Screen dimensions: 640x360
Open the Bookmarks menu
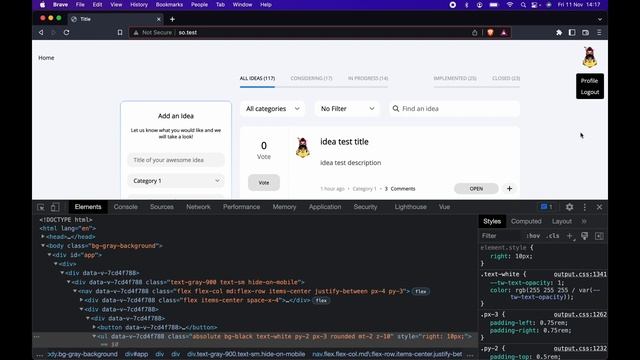pyautogui.click(x=169, y=5)
